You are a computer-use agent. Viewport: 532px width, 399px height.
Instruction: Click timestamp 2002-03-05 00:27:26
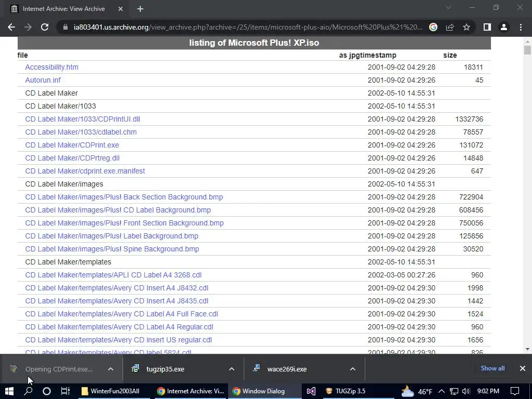click(x=402, y=275)
